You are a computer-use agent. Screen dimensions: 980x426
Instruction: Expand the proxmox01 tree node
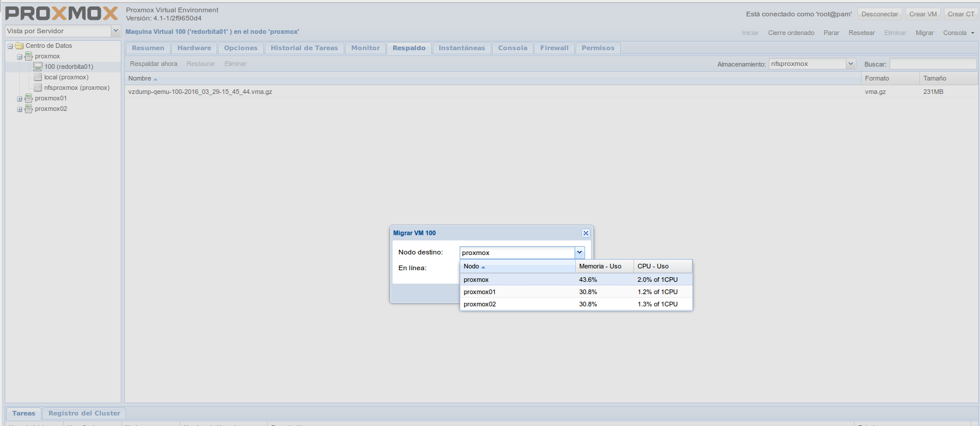coord(20,99)
